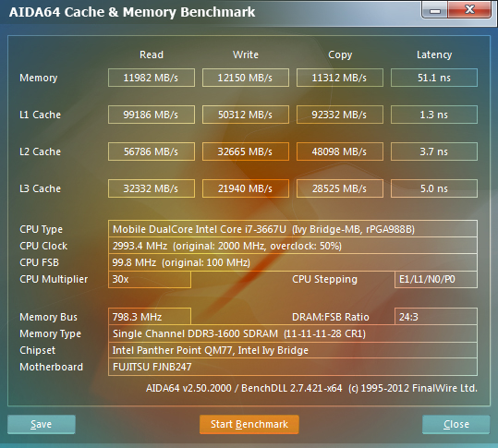Click the L2 Cache Copy 48098 MB/s box
The height and width of the screenshot is (448, 498).
(x=340, y=151)
